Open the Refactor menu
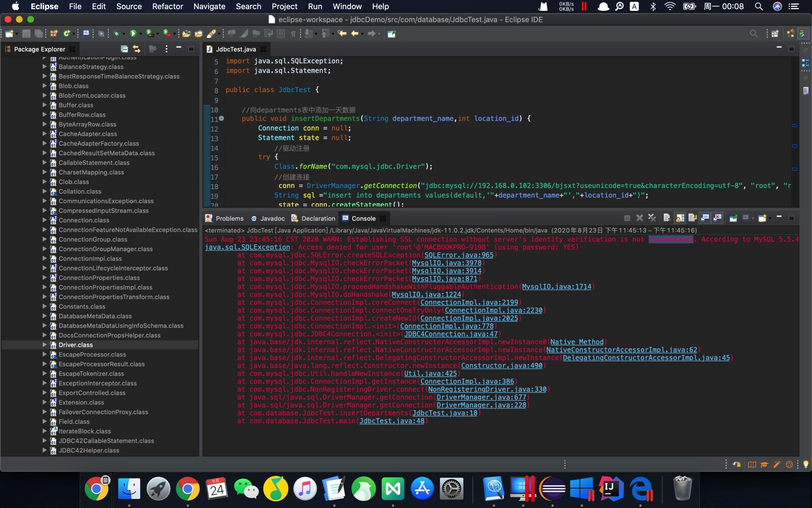This screenshot has height=508, width=812. pyautogui.click(x=167, y=6)
